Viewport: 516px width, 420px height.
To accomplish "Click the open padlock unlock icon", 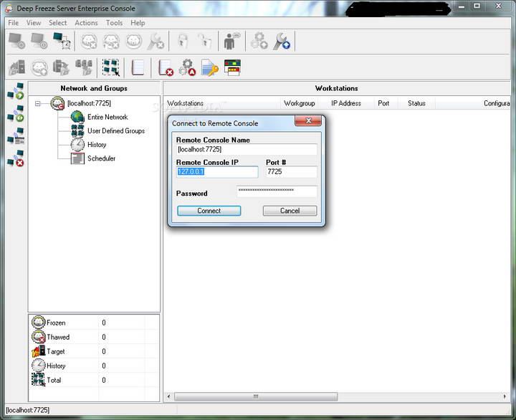I will 205,42.
